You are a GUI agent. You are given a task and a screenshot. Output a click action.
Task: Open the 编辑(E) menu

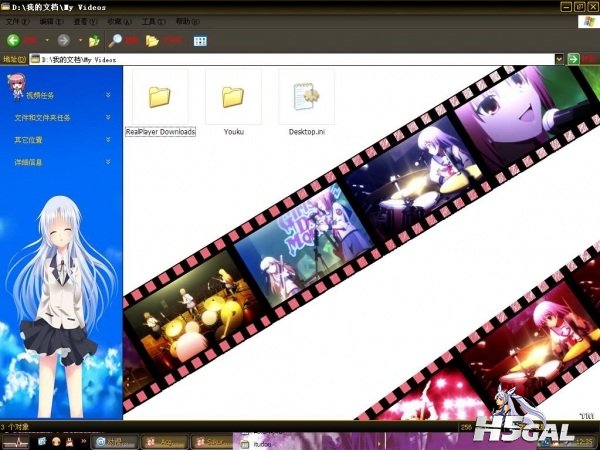point(51,21)
